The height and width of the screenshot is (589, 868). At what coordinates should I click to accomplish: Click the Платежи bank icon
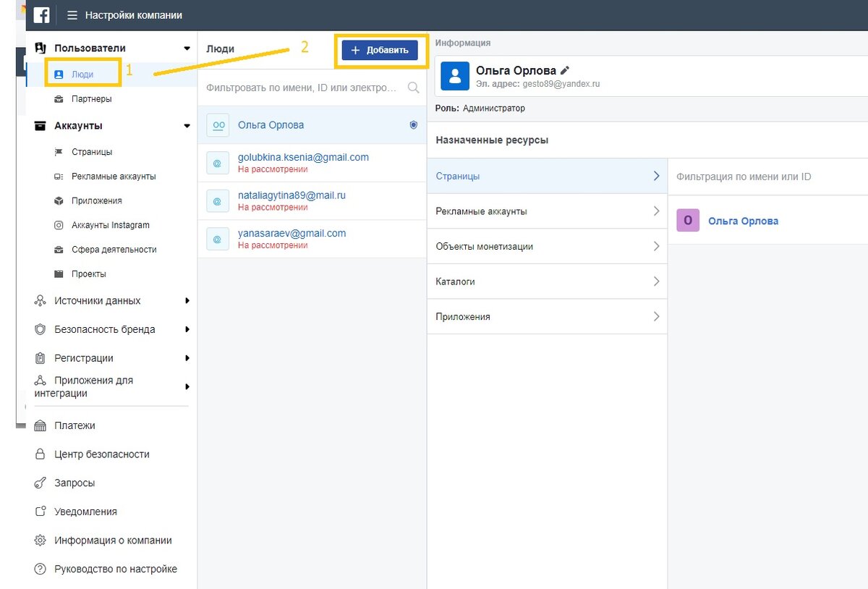point(41,425)
